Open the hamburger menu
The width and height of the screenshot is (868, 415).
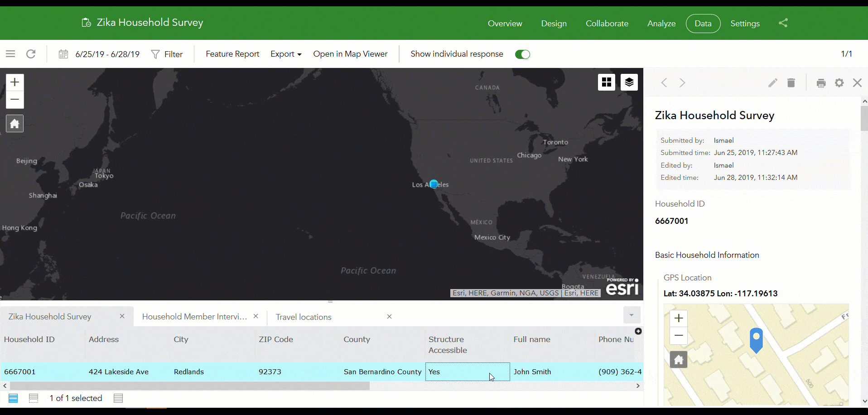point(10,53)
